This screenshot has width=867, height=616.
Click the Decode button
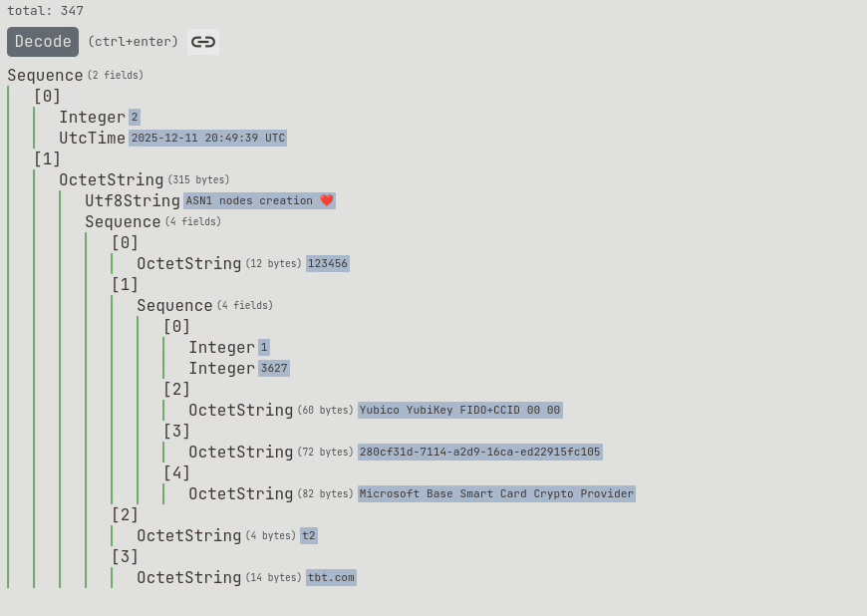pyautogui.click(x=43, y=42)
